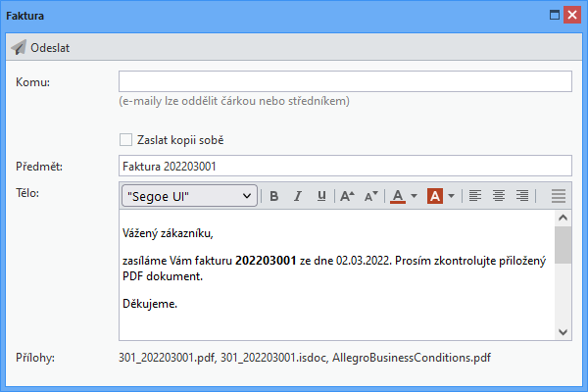
Task: Click the Odeslat send button label
Action: point(50,48)
